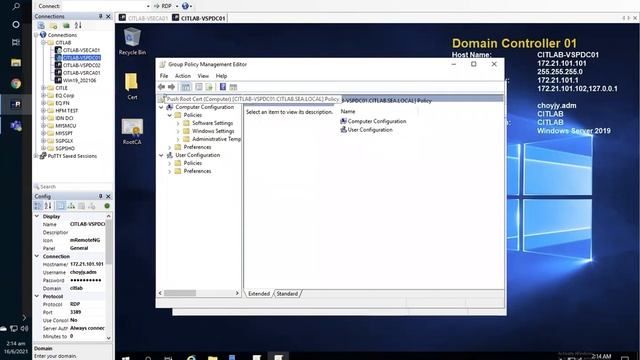This screenshot has width=640, height=360.
Task: Click the show/hide action pane toolbar icon
Action: [233, 87]
